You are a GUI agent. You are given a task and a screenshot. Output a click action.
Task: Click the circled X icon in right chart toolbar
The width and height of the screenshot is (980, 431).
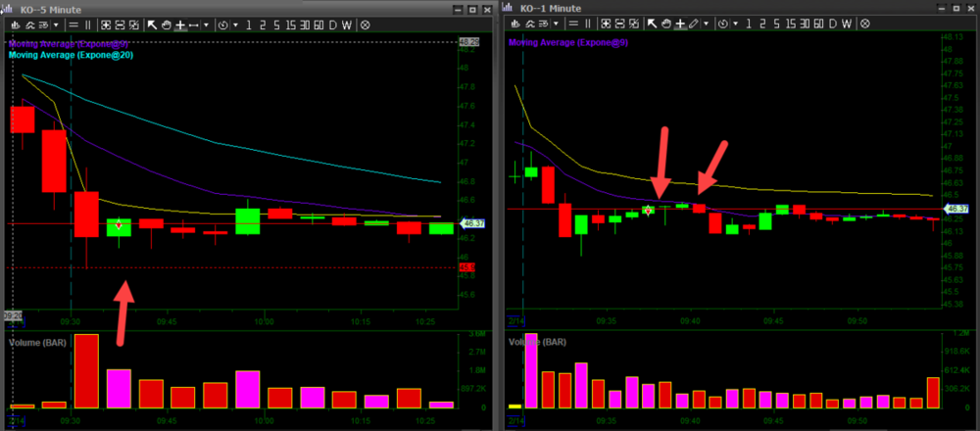click(x=864, y=24)
